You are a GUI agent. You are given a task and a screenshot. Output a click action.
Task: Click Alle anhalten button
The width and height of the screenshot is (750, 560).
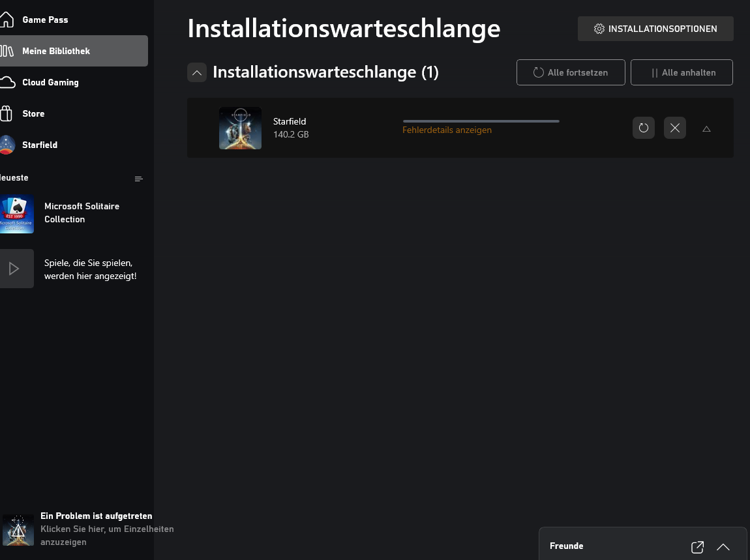coord(682,73)
